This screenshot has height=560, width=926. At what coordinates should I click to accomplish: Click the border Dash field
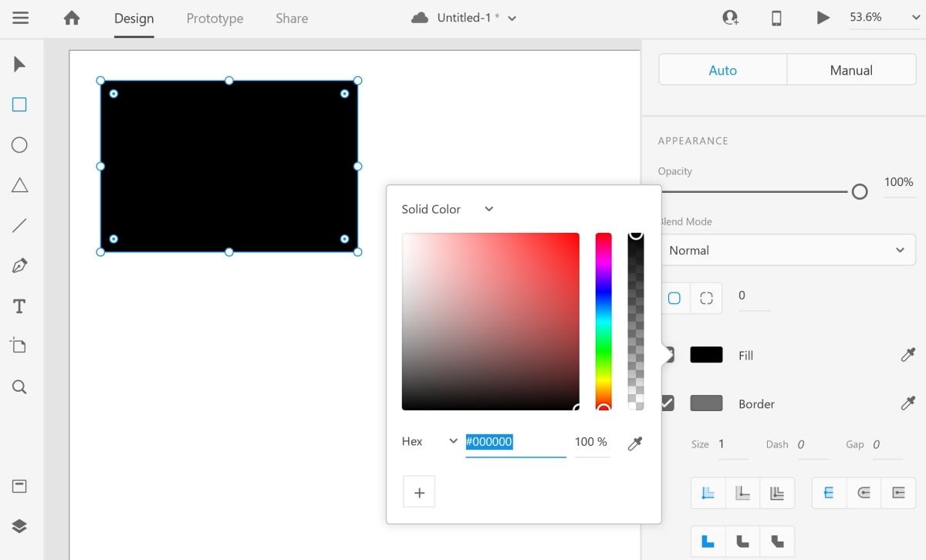[x=812, y=445]
